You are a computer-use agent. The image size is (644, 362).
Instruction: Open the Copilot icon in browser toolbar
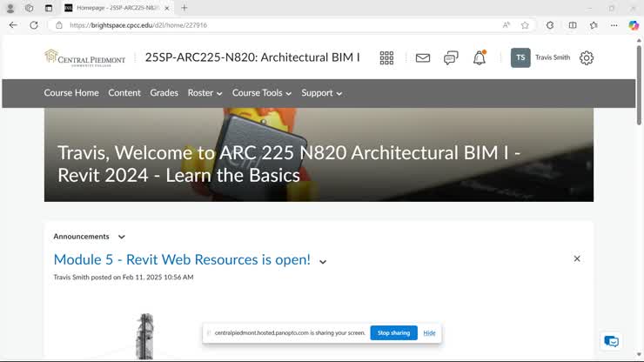click(634, 25)
